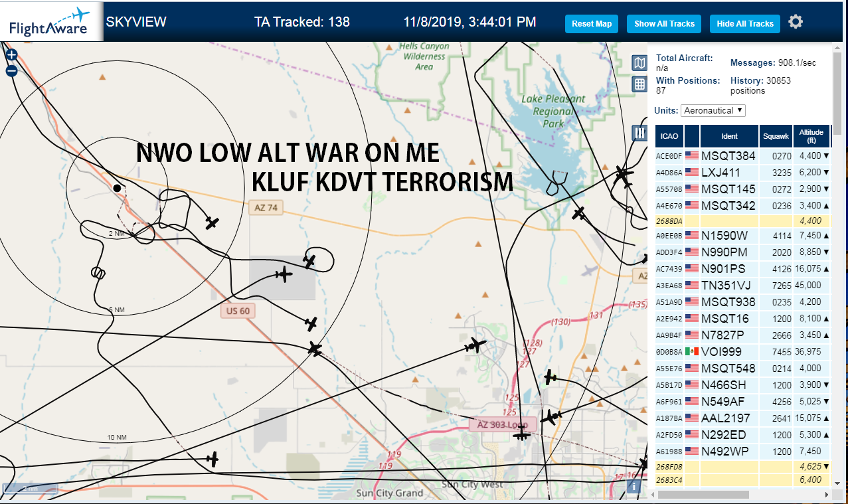Click the Mexican flag in the VOI999 row
Image resolution: width=848 pixels, height=504 pixels.
coord(692,351)
